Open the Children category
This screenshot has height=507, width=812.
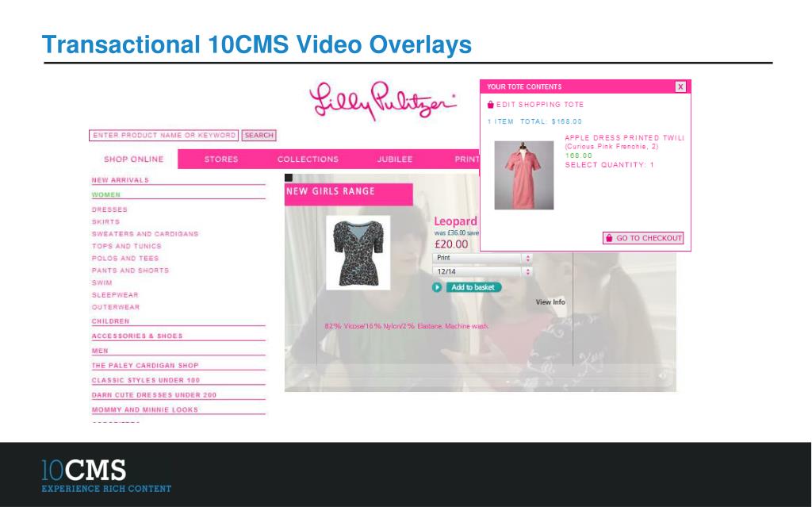[x=110, y=321]
